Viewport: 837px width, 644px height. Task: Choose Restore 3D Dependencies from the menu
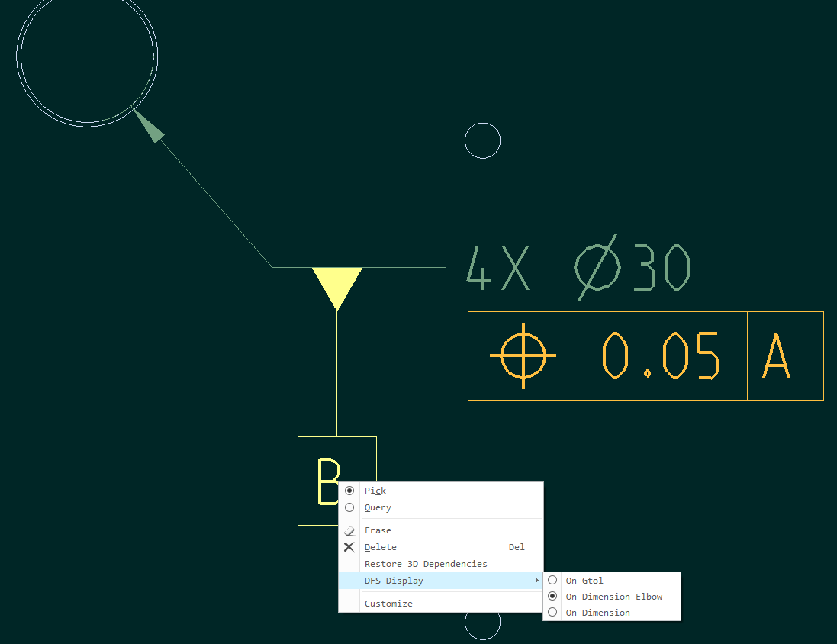point(425,563)
